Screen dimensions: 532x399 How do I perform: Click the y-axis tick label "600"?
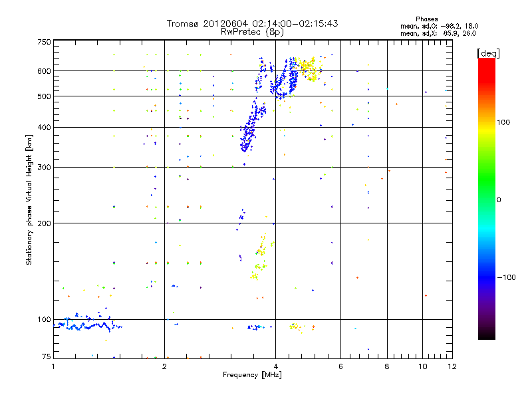tap(44, 71)
